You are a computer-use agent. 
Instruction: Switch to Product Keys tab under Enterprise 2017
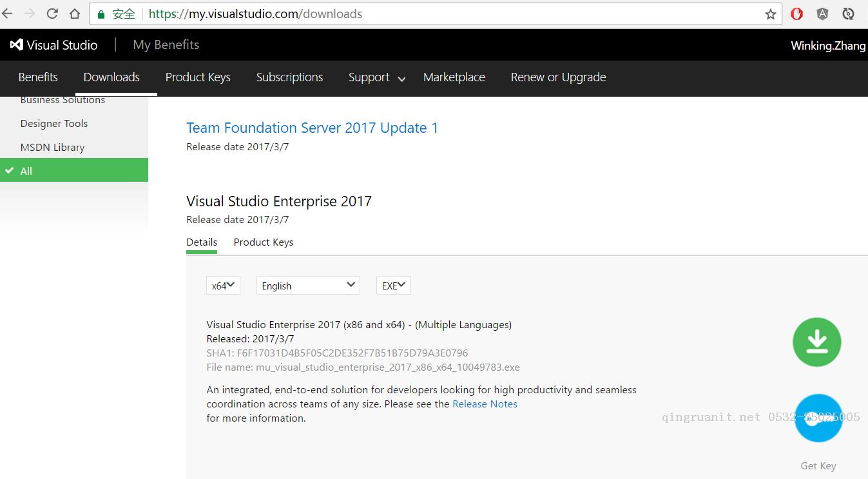point(264,242)
